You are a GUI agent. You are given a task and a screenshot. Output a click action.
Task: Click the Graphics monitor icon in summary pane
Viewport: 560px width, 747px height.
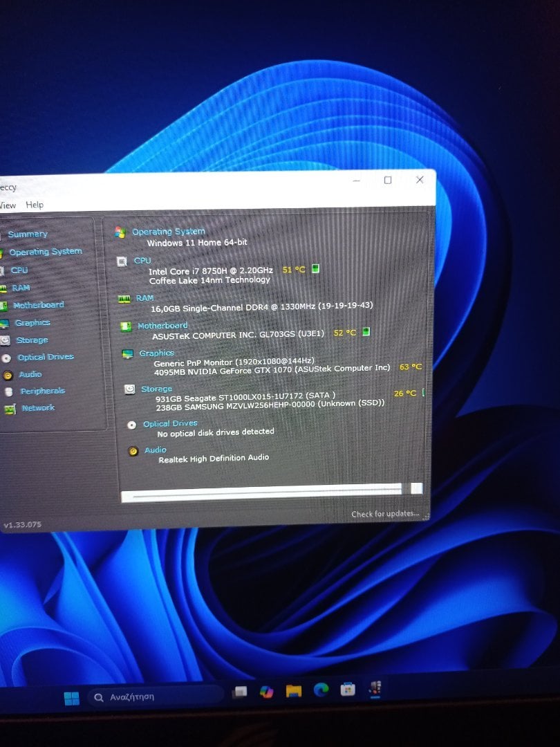point(128,354)
